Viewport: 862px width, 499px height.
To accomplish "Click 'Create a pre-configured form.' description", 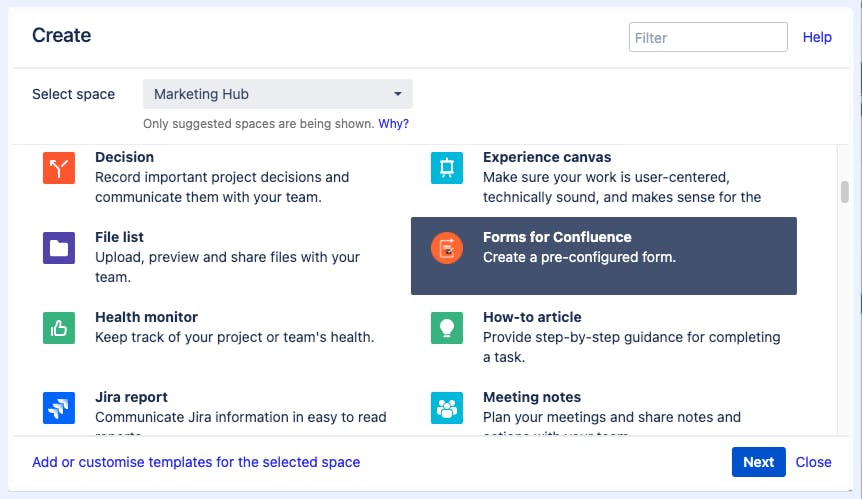I will [579, 257].
